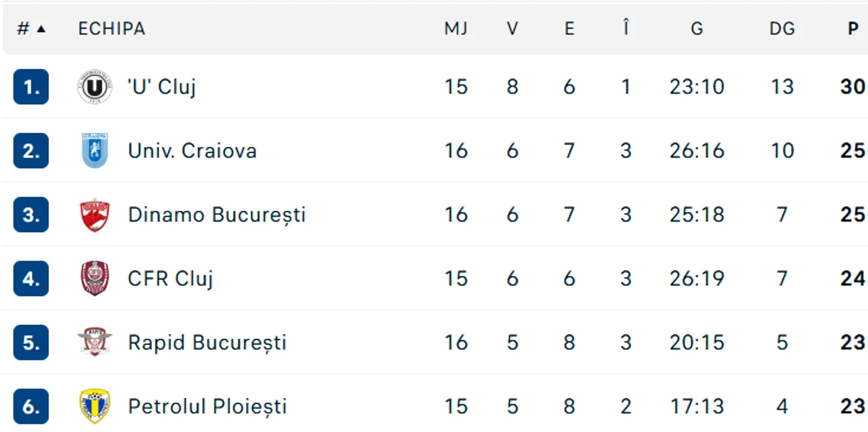
Task: Click the CFR Cluj maroon crest
Action: pyautogui.click(x=95, y=279)
